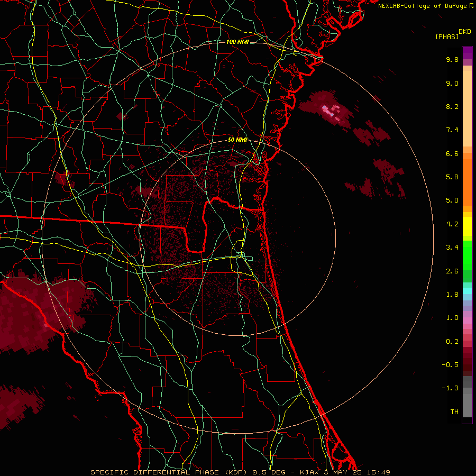
Task: Click the 2.6 legend value
Action: [452, 271]
